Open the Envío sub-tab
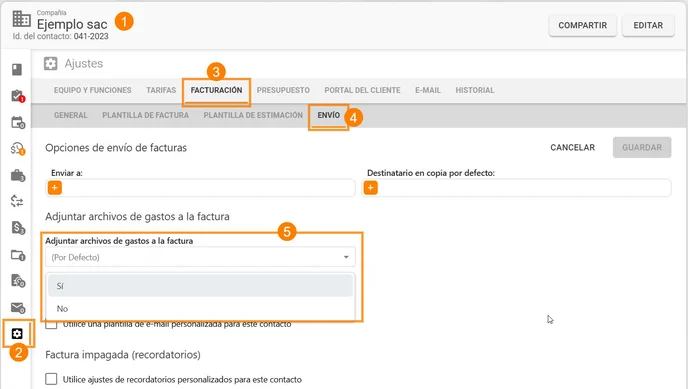The image size is (688, 389). pyautogui.click(x=329, y=115)
